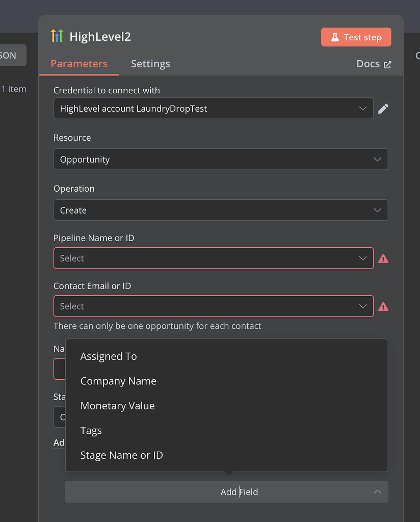This screenshot has width=420, height=522.
Task: Open the Pipeline Name or ID Select dropdown
Action: click(213, 258)
